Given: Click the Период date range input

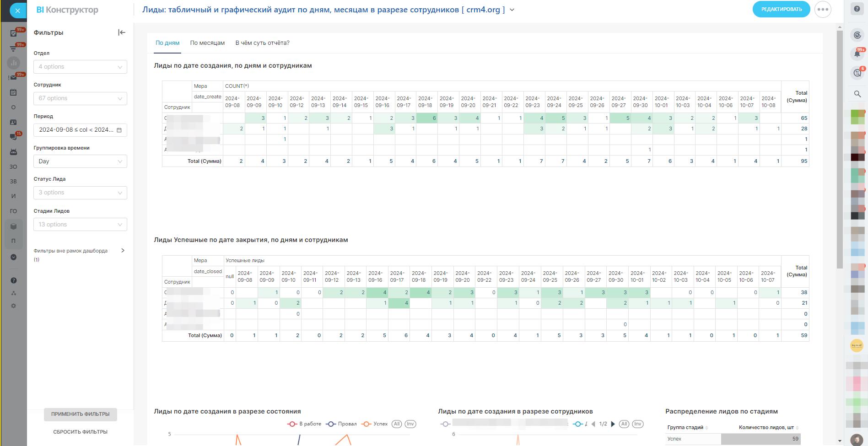Looking at the screenshot, I should coord(80,130).
